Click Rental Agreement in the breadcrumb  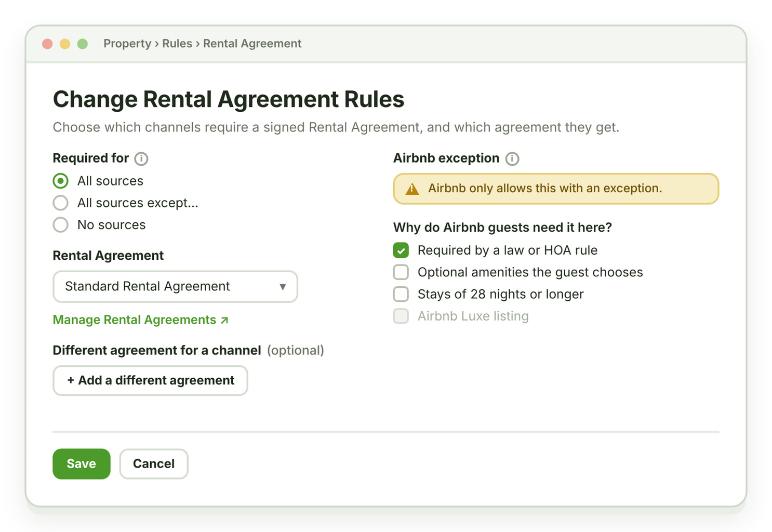252,44
